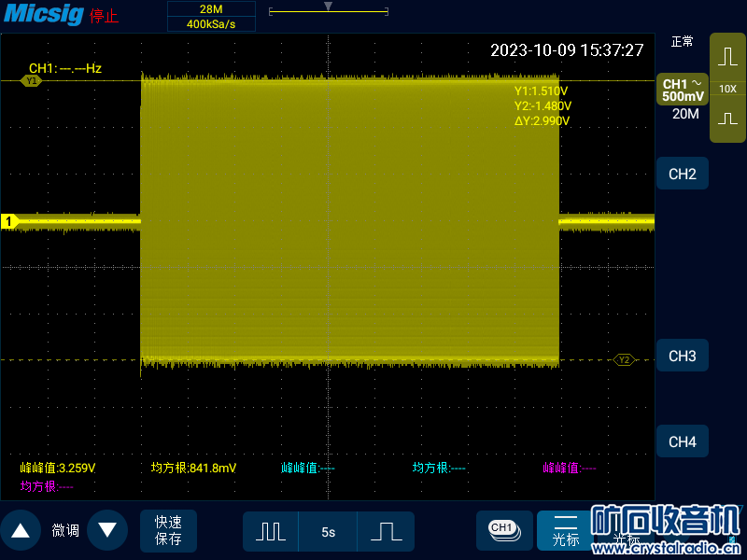This screenshot has width=747, height=560.
Task: Tap the fine-adjust down arrow button
Action: pyautogui.click(x=106, y=530)
